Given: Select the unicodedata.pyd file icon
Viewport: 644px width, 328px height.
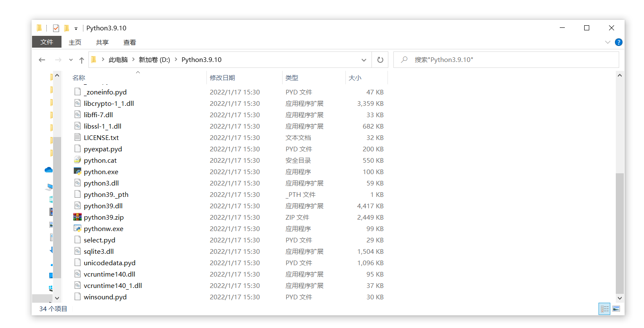Looking at the screenshot, I should 77,263.
